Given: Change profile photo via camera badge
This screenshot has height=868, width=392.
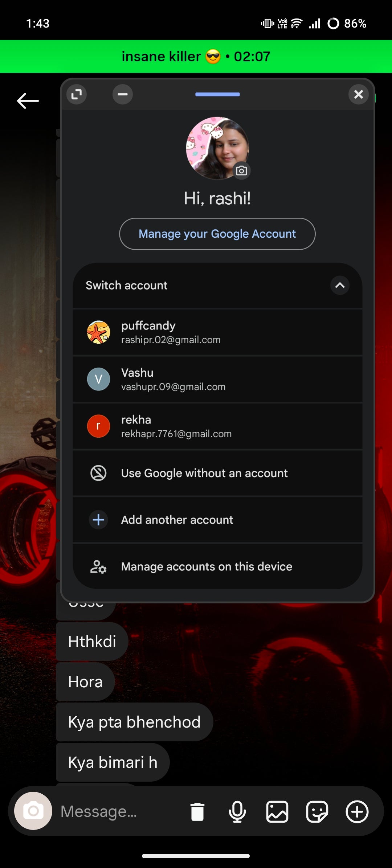Looking at the screenshot, I should point(241,171).
